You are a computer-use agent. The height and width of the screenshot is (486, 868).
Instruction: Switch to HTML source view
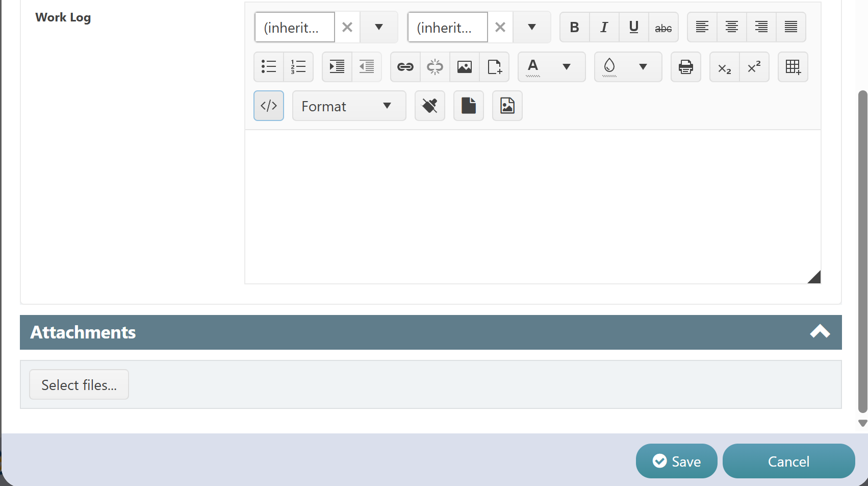point(268,106)
